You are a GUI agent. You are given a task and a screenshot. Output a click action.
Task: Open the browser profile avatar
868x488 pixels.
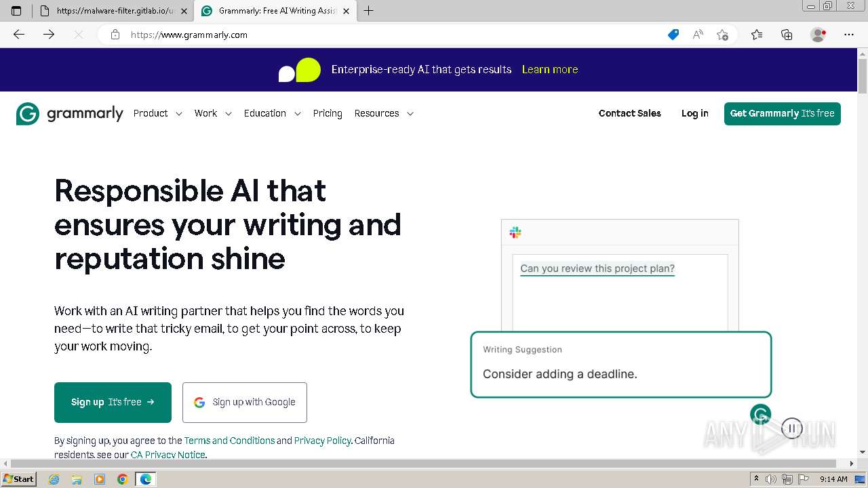tap(818, 35)
